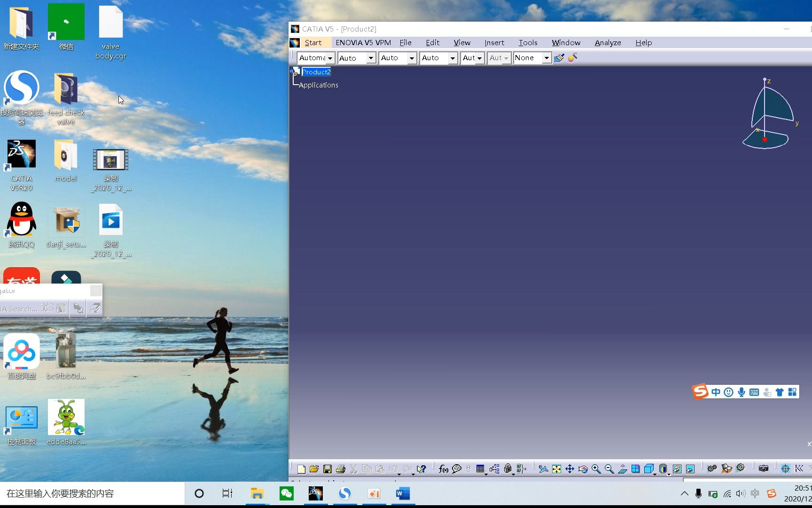812x508 pixels.
Task: Click the Normal View icon
Action: pyautogui.click(x=623, y=469)
